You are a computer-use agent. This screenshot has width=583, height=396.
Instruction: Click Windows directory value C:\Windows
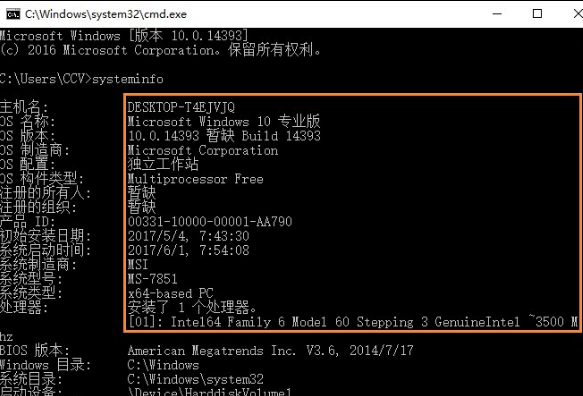163,365
